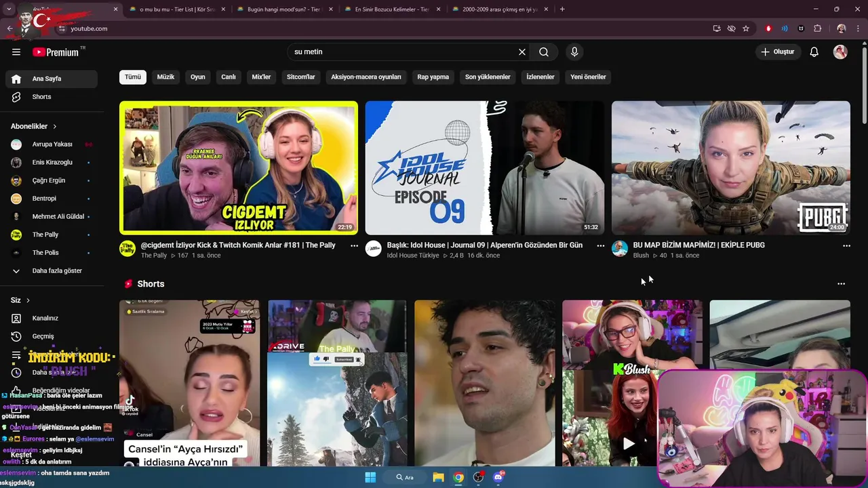Select the Yeni öneriler chip
The height and width of the screenshot is (488, 868).
tap(588, 77)
